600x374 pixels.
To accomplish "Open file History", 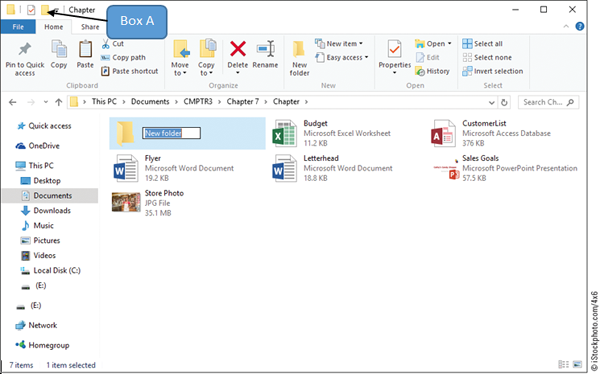I will (432, 71).
